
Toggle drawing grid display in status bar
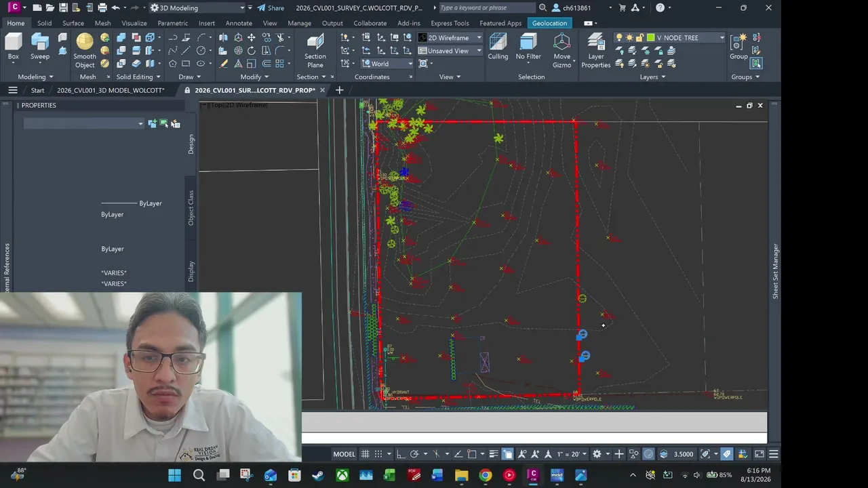click(x=366, y=454)
